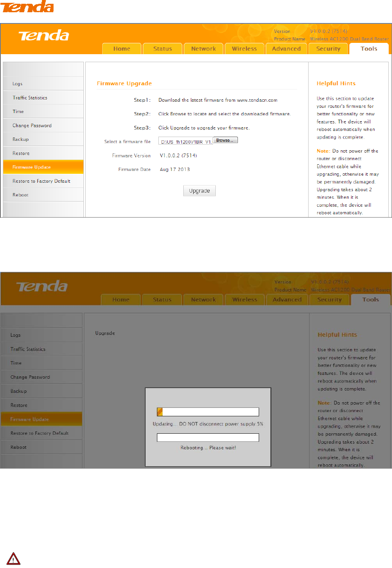This screenshot has height=568, width=392.
Task: Click the Upgrade heading text in the lower screenshot
Action: (105, 333)
